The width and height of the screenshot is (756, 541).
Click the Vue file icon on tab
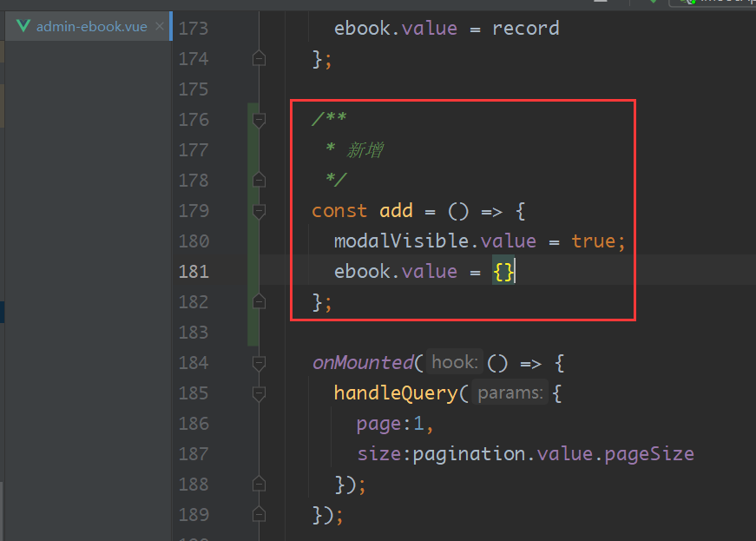click(23, 26)
